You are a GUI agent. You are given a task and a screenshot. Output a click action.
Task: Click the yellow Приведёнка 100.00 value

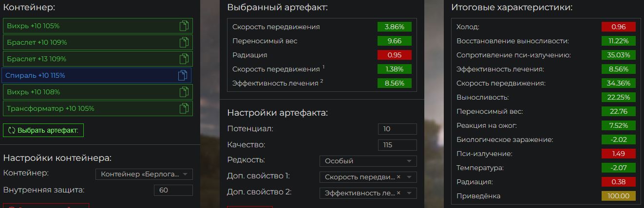619,196
